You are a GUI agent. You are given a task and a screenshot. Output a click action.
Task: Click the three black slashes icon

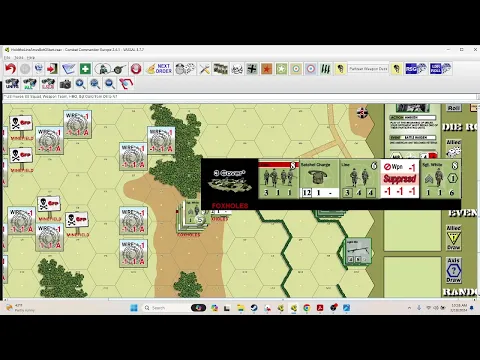click(325, 69)
